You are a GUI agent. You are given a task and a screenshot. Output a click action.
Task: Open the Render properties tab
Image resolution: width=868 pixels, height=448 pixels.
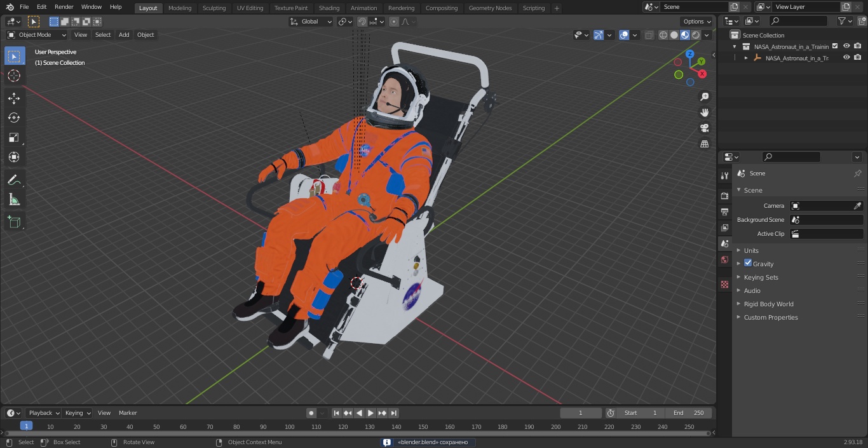(724, 196)
